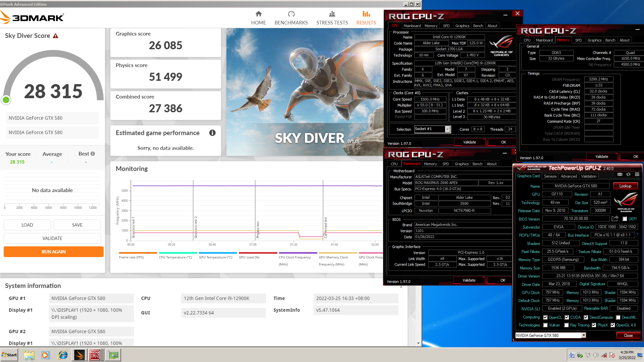Click the Bus Interface question mark in GPU-Z
644x362 pixels.
pyautogui.click(x=637, y=235)
